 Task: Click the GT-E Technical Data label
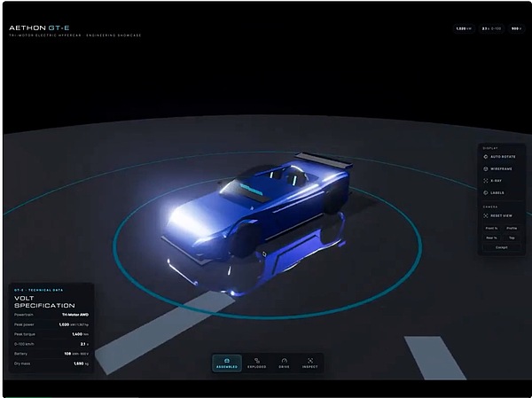point(38,290)
